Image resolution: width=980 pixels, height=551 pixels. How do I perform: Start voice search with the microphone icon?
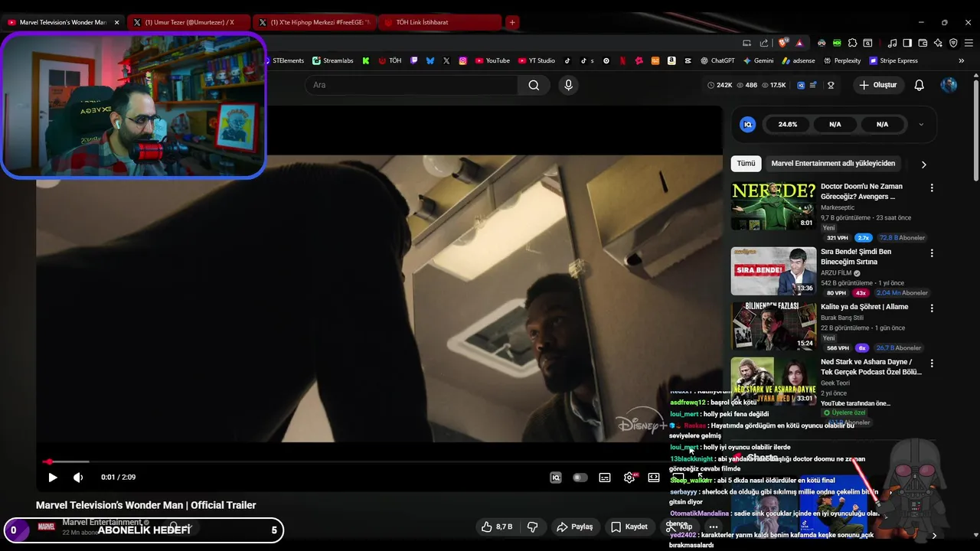(568, 85)
